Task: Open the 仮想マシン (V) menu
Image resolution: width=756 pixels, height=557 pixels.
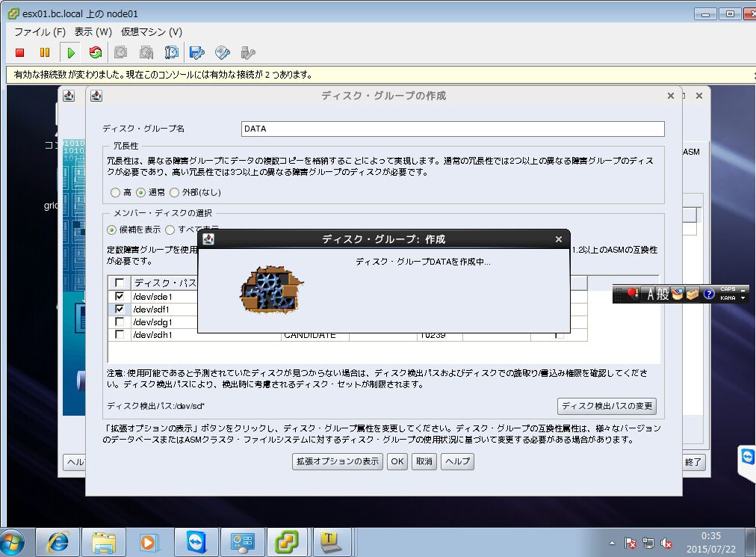Action: [152, 32]
